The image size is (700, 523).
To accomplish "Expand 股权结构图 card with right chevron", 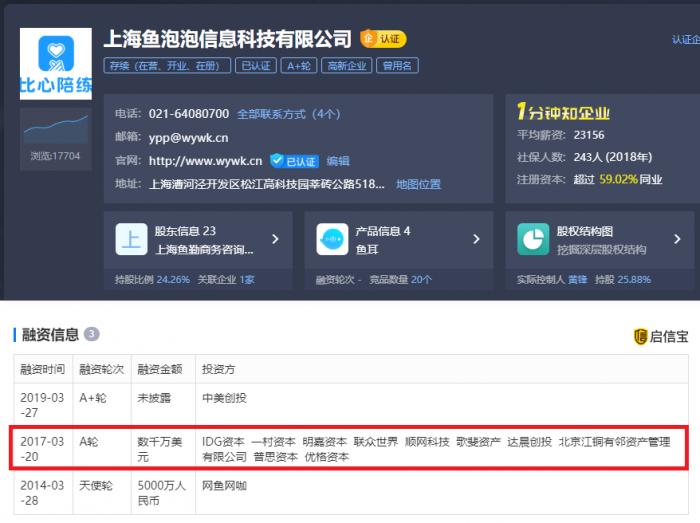I will point(676,240).
